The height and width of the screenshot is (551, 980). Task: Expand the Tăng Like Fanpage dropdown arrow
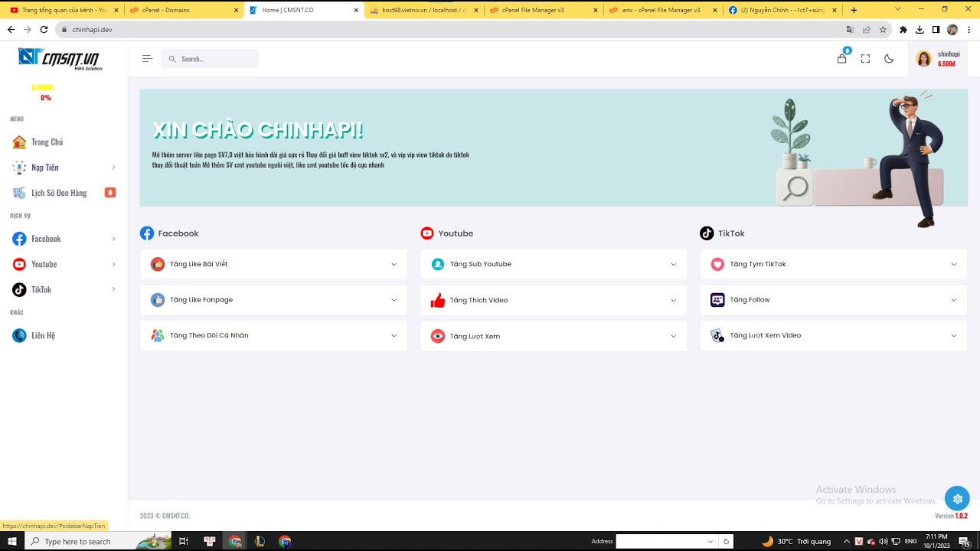click(x=394, y=300)
